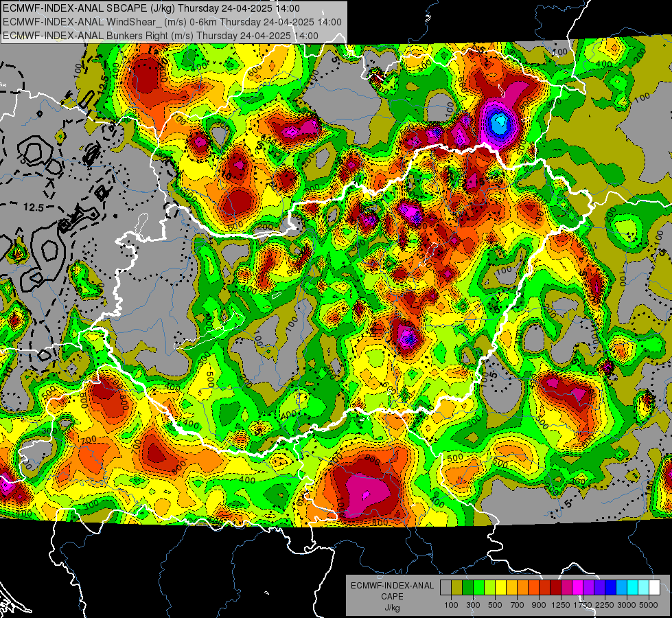This screenshot has width=672, height=618.
Task: Pick the purple legend swatch starting at 1750
Action: (x=589, y=588)
